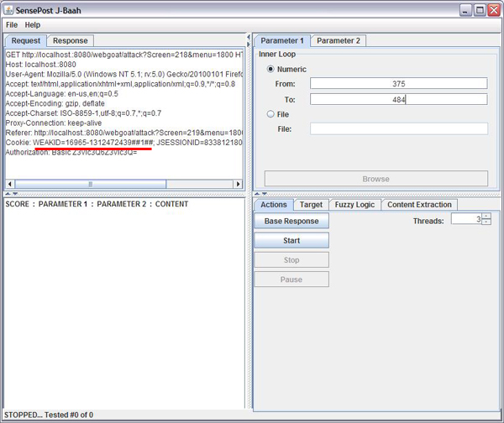Open the Help menu
The width and height of the screenshot is (504, 423).
click(32, 25)
